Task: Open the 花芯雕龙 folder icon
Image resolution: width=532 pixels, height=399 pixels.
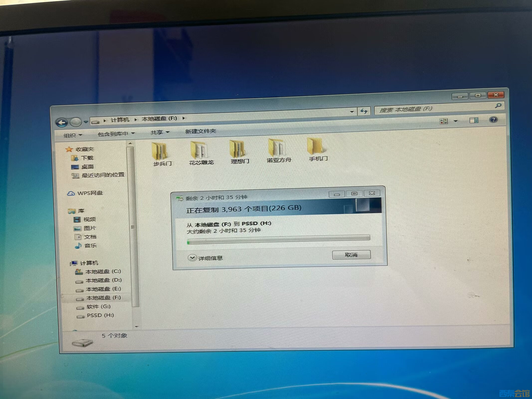Action: pyautogui.click(x=199, y=150)
